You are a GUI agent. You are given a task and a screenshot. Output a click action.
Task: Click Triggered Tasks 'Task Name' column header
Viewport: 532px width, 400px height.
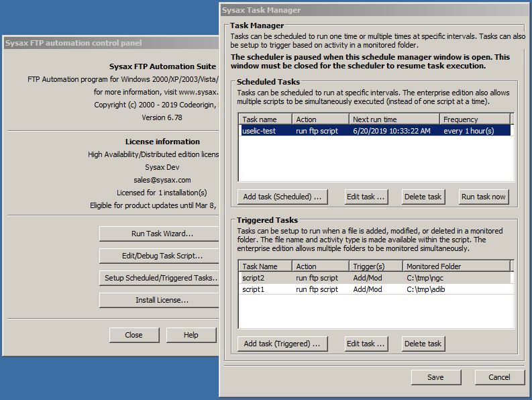[265, 266]
